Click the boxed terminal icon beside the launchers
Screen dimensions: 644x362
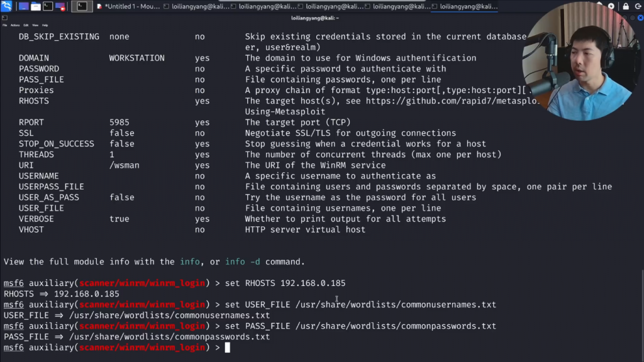tap(82, 6)
